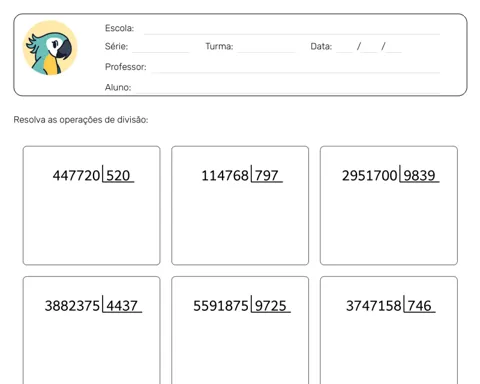Click the instruction text about divisão
The image size is (480, 384).
coord(81,120)
